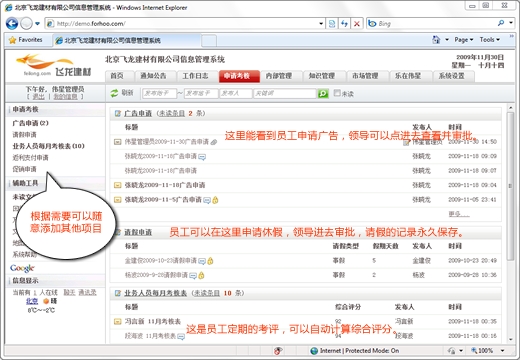
Task: Click the vertical scrollbar thumb
Action: pyautogui.click(x=510, y=186)
